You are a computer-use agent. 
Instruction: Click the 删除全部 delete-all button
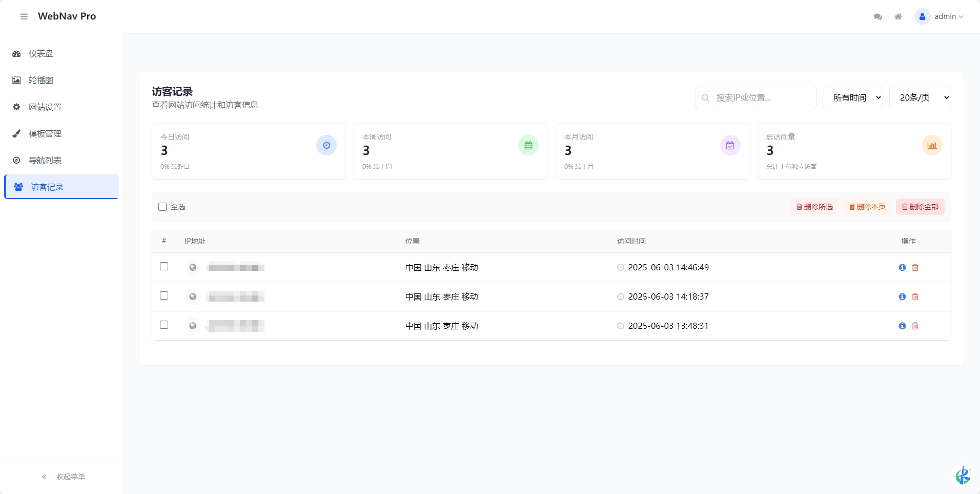click(x=920, y=207)
